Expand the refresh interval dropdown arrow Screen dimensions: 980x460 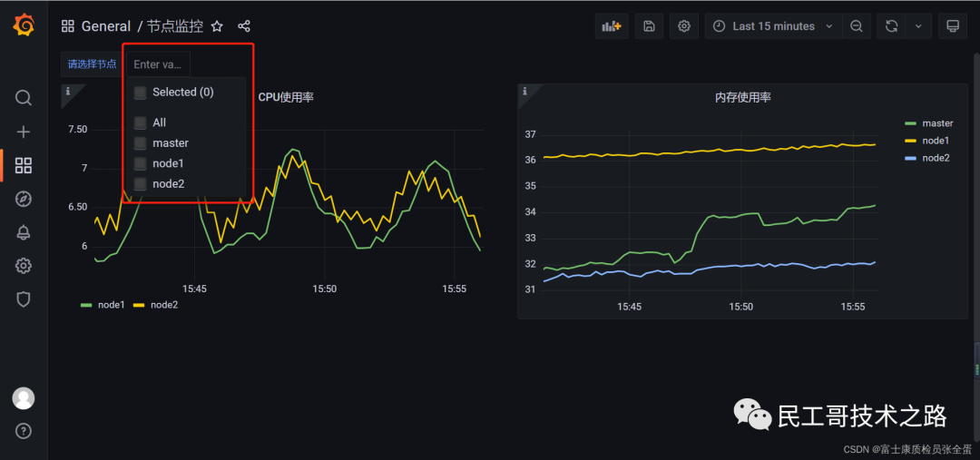tap(918, 26)
